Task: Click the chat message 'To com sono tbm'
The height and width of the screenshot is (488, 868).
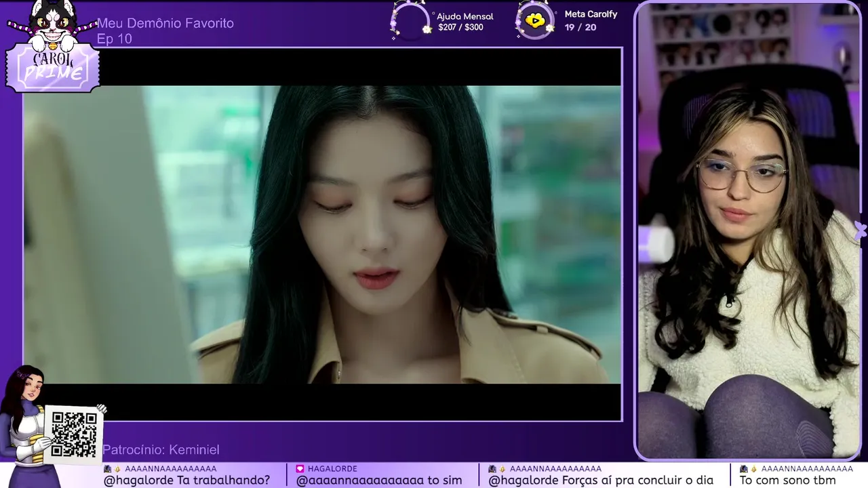Action: (x=787, y=480)
